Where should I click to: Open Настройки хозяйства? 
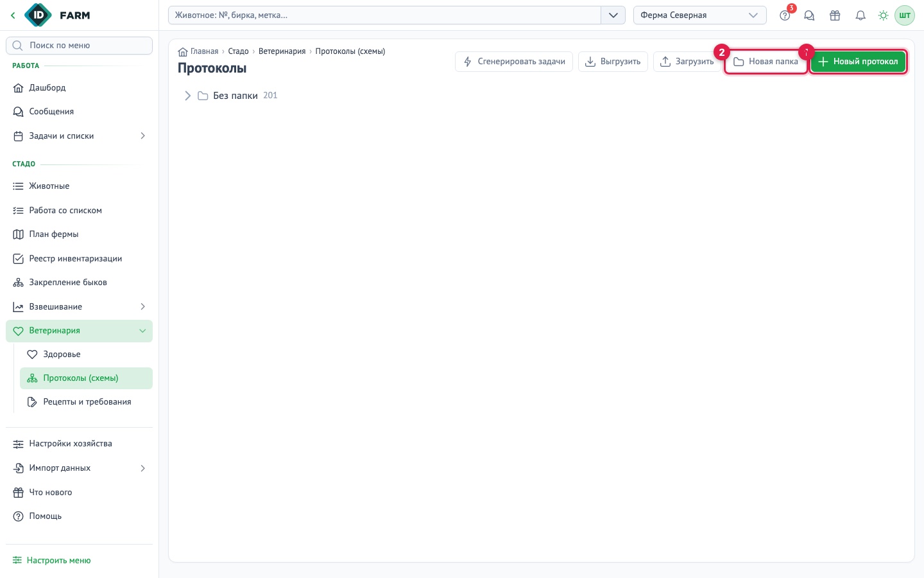click(x=79, y=444)
